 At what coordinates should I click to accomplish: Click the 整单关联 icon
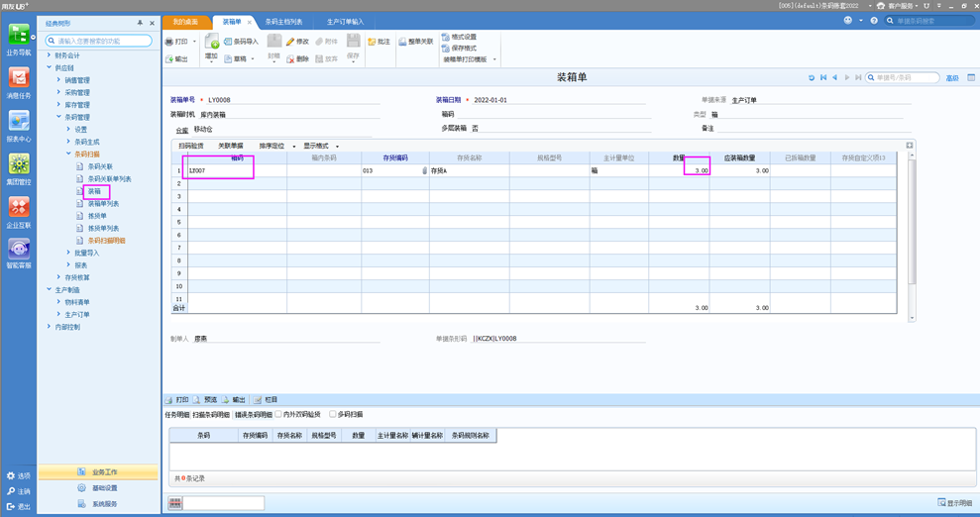[402, 42]
